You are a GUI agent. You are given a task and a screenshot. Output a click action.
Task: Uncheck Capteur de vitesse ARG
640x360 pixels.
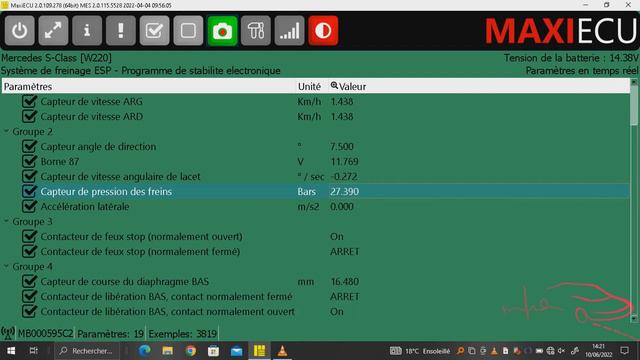[x=29, y=101]
